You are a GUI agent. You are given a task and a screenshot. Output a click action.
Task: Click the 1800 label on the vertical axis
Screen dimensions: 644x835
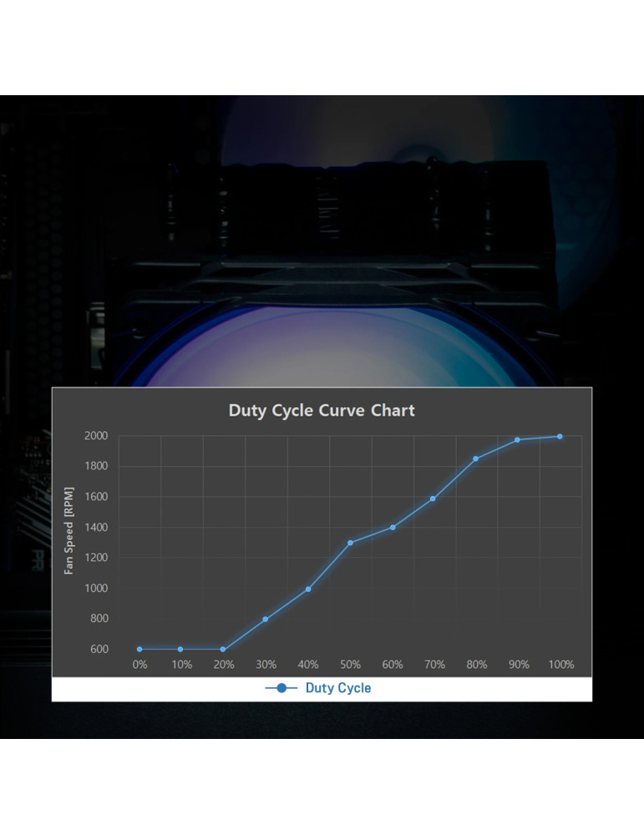96,466
